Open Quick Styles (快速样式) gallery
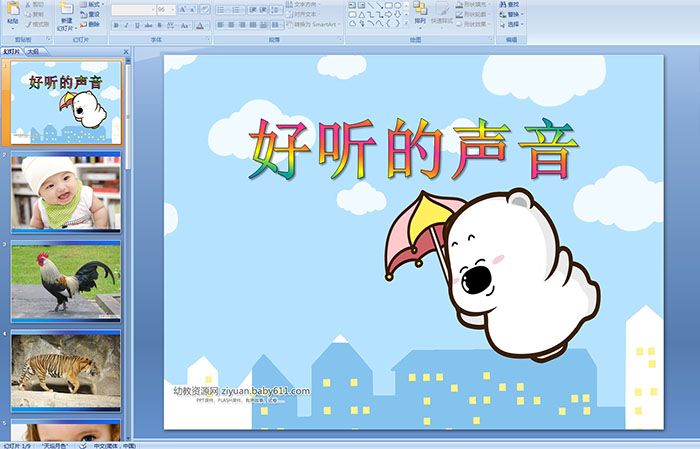Image resolution: width=700 pixels, height=449 pixels. [x=442, y=13]
